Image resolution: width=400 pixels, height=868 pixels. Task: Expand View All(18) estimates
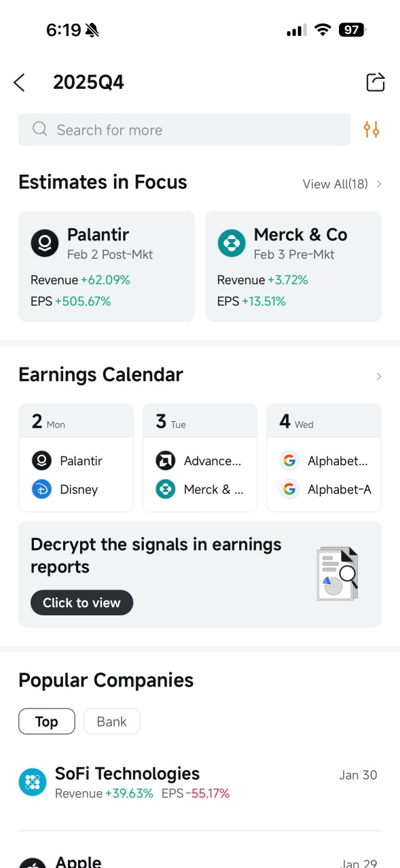[x=342, y=184]
